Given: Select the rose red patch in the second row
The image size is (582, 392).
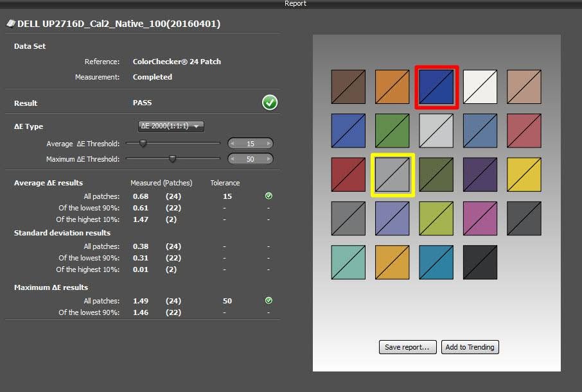Looking at the screenshot, I should tap(524, 130).
